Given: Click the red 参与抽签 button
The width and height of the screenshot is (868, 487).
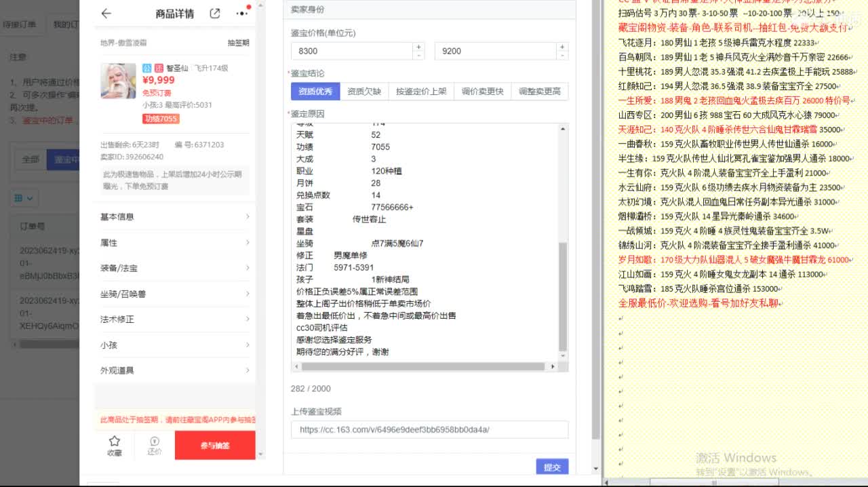Looking at the screenshot, I should [x=214, y=446].
